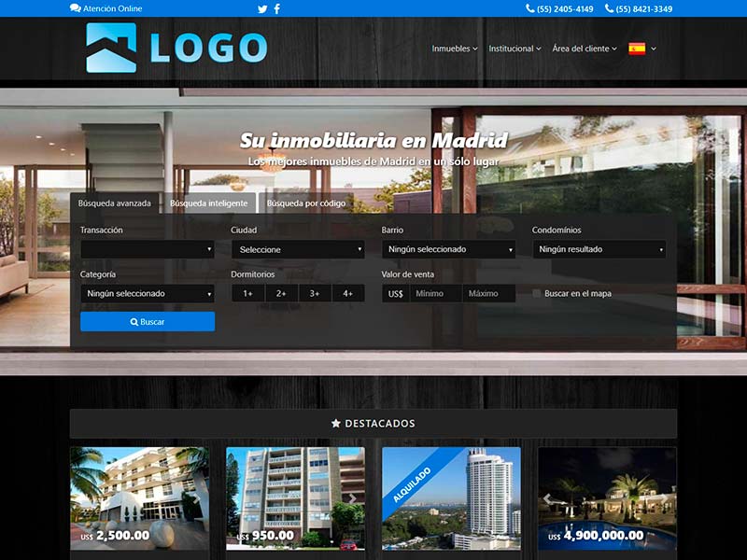Open the Transacción dropdown
747x560 pixels.
(148, 249)
